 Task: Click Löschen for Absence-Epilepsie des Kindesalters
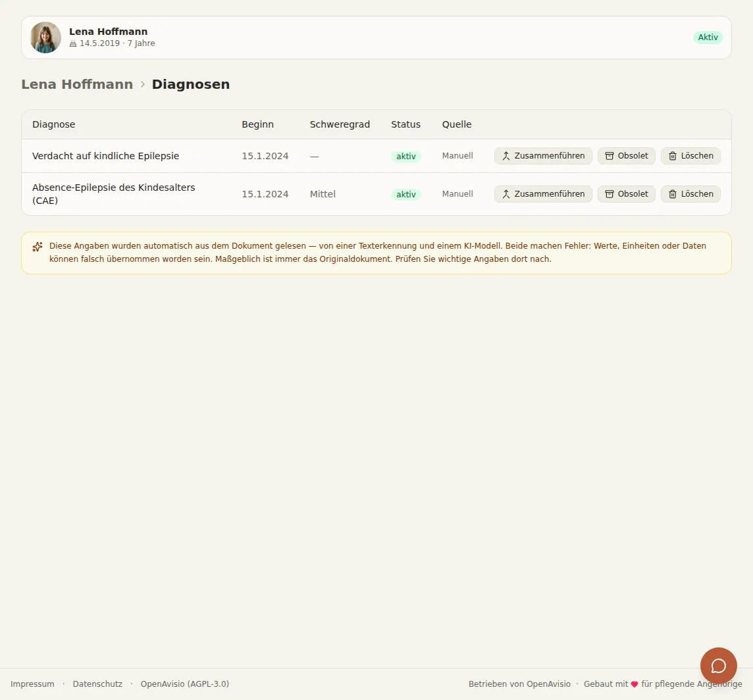(x=690, y=194)
